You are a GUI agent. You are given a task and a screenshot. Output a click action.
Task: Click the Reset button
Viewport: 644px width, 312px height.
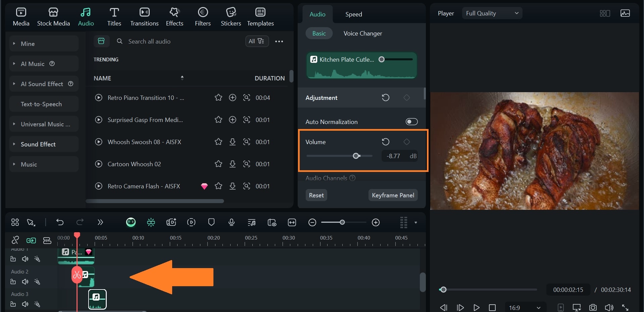[316, 195]
